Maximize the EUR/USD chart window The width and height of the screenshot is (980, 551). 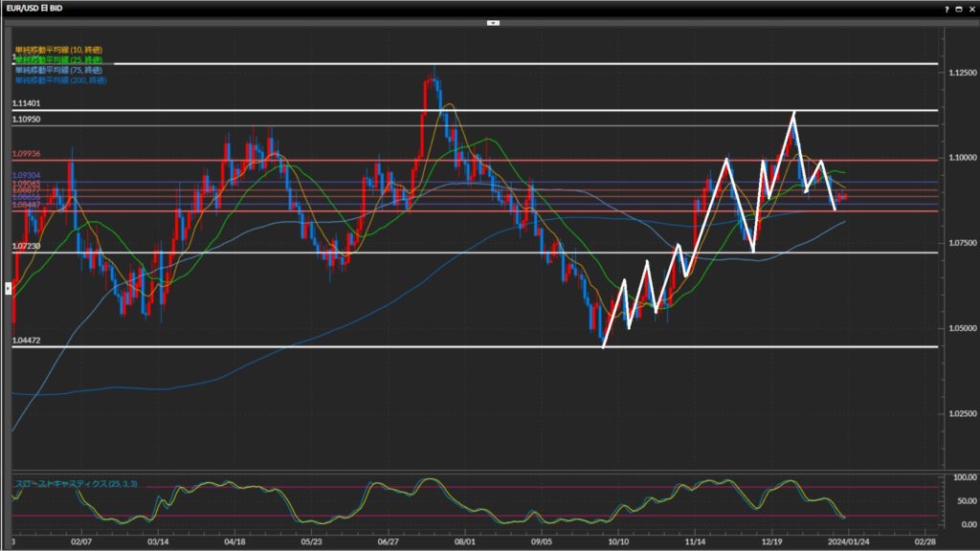point(958,8)
